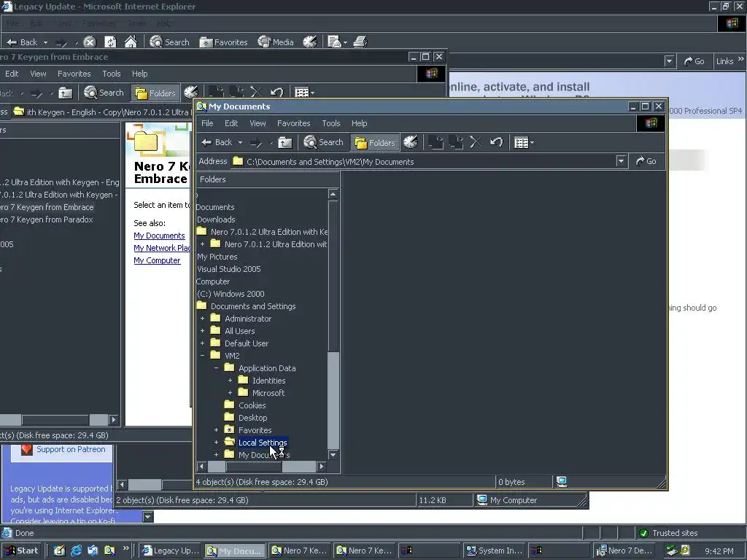Click Search in Nero Keygen window toolbar

click(104, 93)
